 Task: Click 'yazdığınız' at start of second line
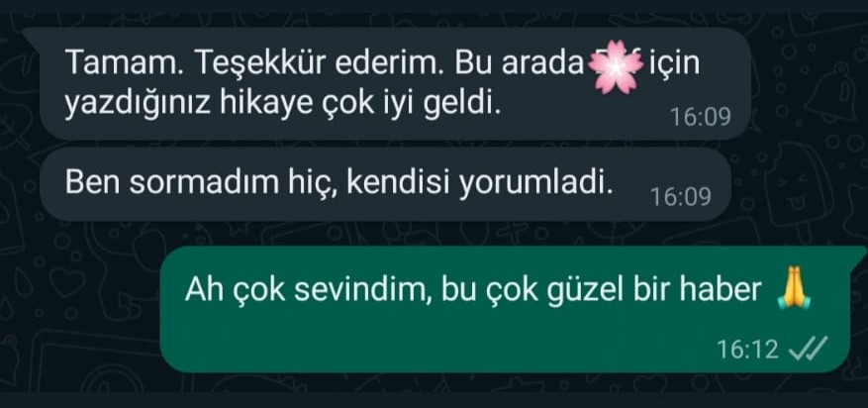[138, 106]
